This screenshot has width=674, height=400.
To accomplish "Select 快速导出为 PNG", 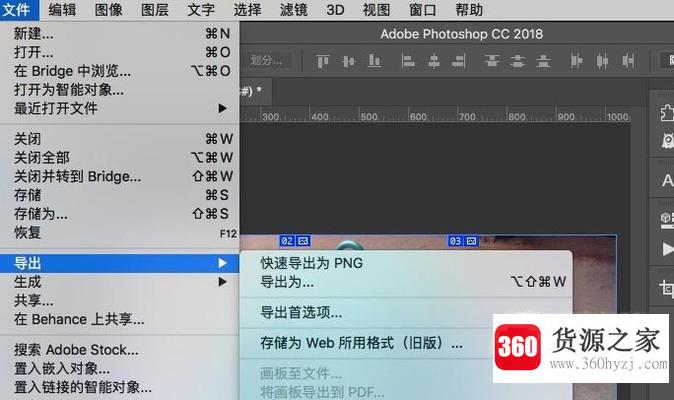I will (406, 263).
